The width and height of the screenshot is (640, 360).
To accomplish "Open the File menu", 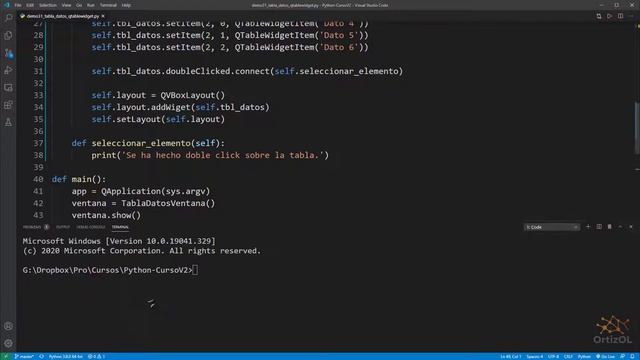I will tap(18, 5).
